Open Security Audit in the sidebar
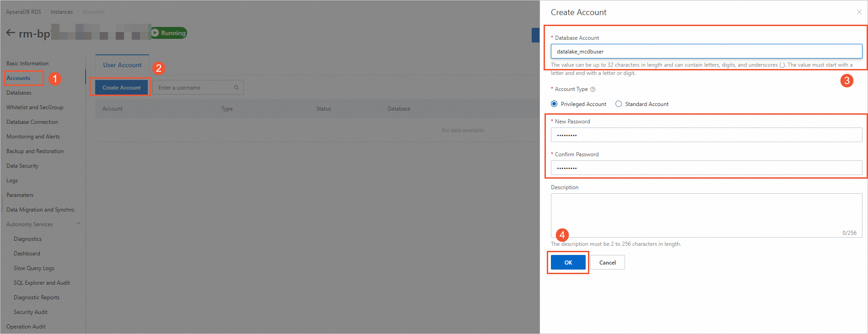The width and height of the screenshot is (868, 334). click(31, 312)
